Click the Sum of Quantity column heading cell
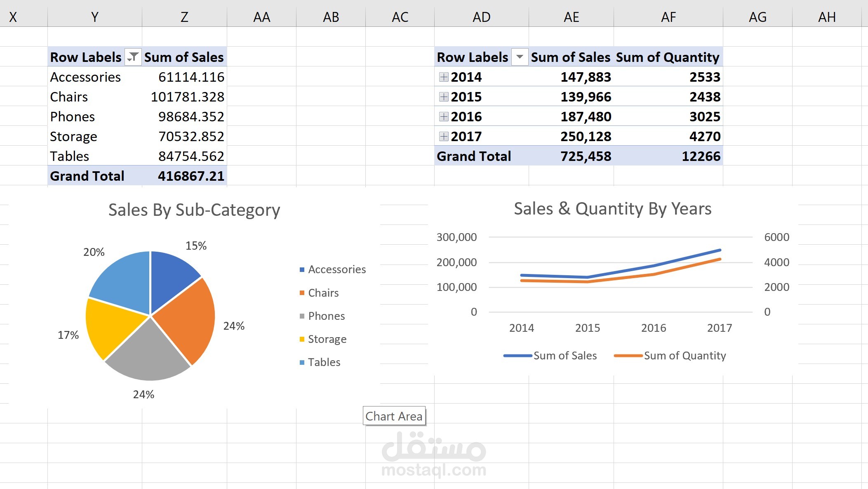This screenshot has height=489, width=868. [x=668, y=57]
